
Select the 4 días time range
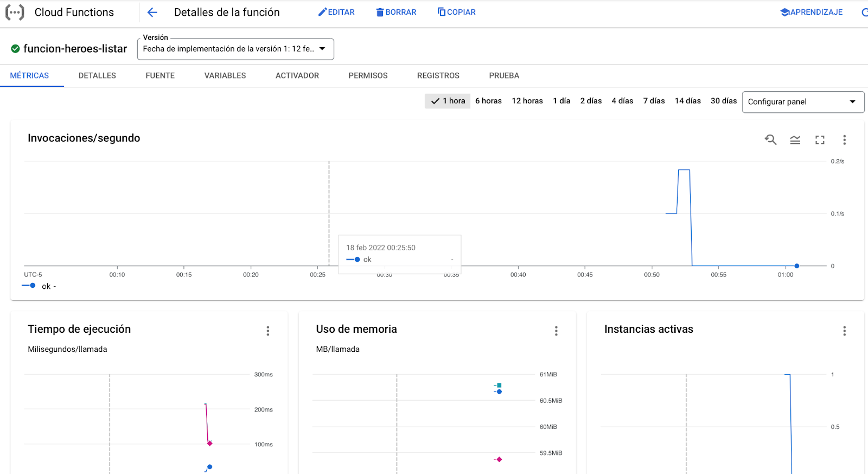(x=622, y=101)
